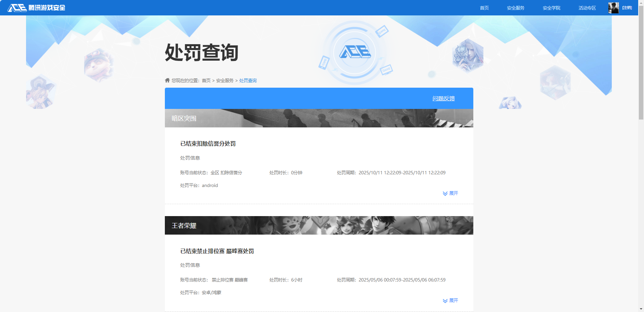Click the 处罚平台: 安卓/鸿蒙 text

coord(201,292)
